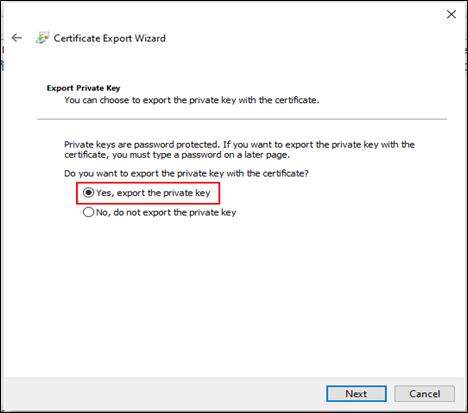Click the Certificate Export Wizard certificate icon
This screenshot has width=468, height=413.
coord(42,38)
